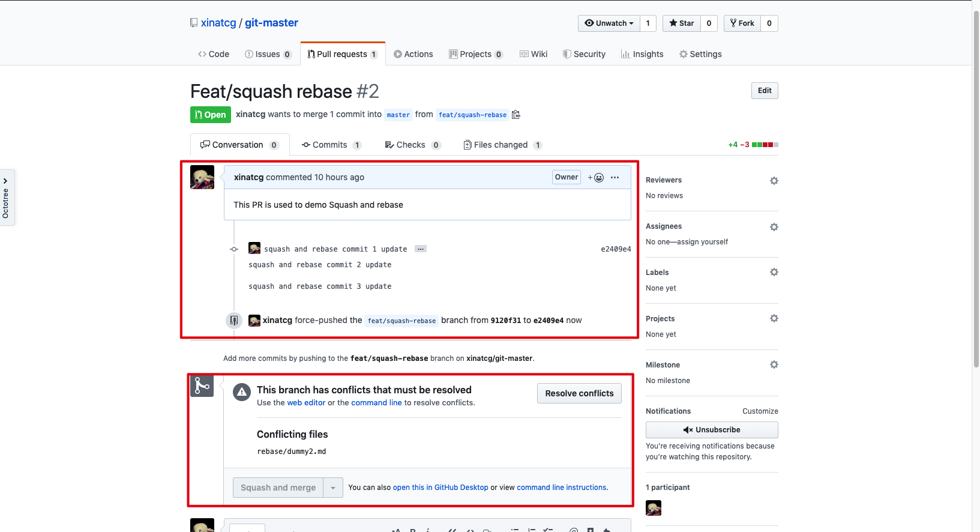Select the Commits tab
The width and height of the screenshot is (980, 532).
coord(331,145)
